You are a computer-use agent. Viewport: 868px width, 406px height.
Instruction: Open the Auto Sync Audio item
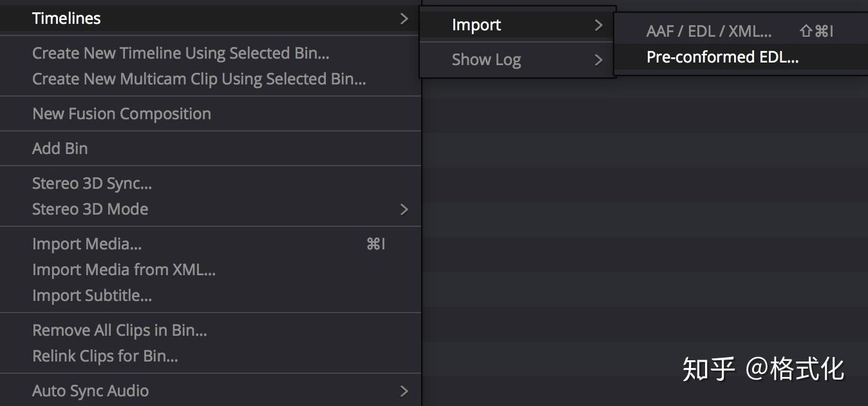tap(91, 391)
